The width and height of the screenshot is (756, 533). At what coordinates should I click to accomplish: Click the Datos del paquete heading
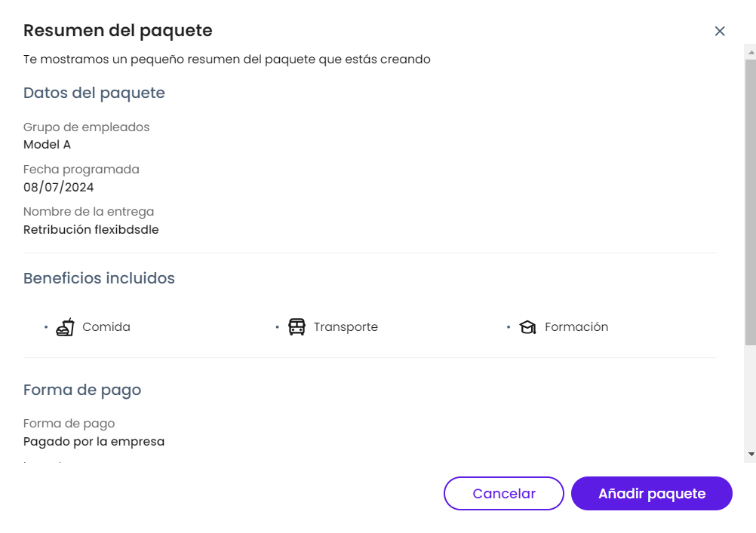click(94, 93)
